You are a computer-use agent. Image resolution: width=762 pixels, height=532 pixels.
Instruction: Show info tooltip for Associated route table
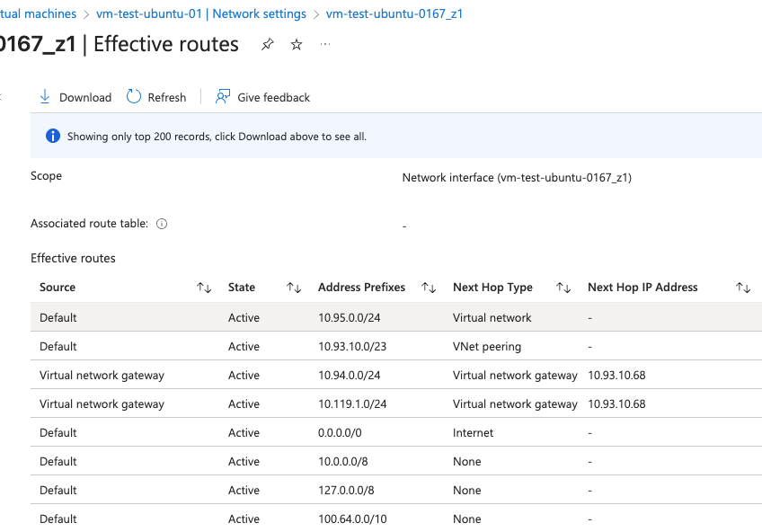[x=162, y=224]
